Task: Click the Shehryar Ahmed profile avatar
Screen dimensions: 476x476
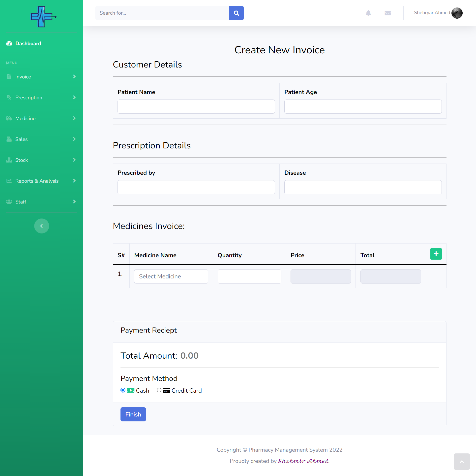Action: pos(457,13)
